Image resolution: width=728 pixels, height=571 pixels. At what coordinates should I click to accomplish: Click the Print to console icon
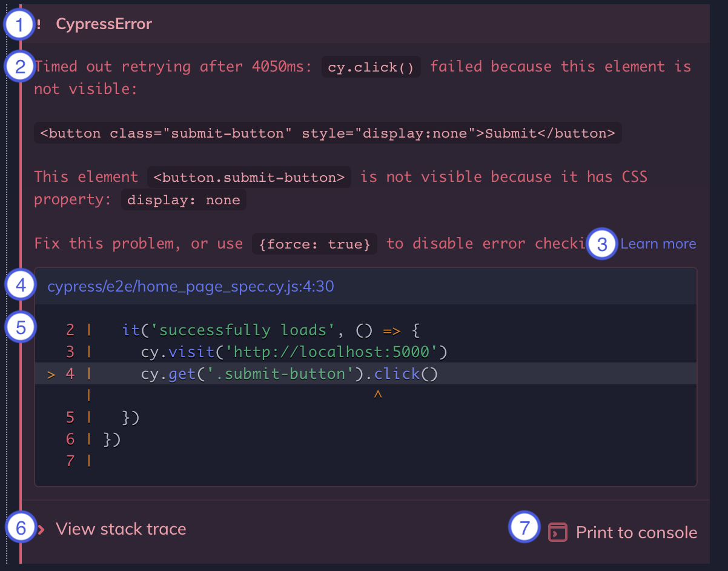tap(557, 532)
